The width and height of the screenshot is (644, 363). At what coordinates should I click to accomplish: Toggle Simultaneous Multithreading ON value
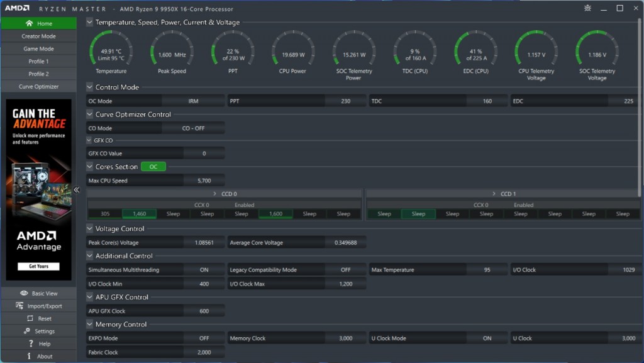click(x=204, y=270)
